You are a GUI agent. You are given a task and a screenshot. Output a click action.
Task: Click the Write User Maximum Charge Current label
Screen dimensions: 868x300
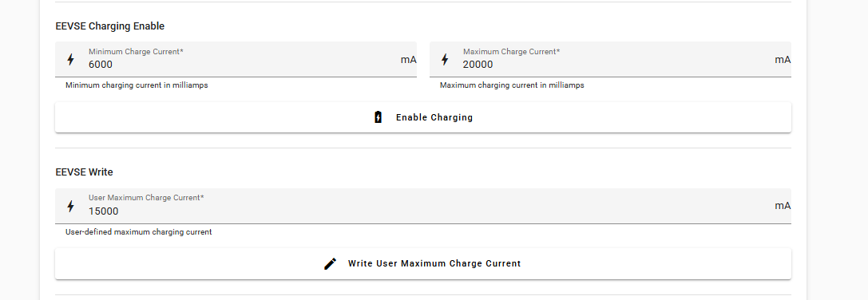pos(434,263)
